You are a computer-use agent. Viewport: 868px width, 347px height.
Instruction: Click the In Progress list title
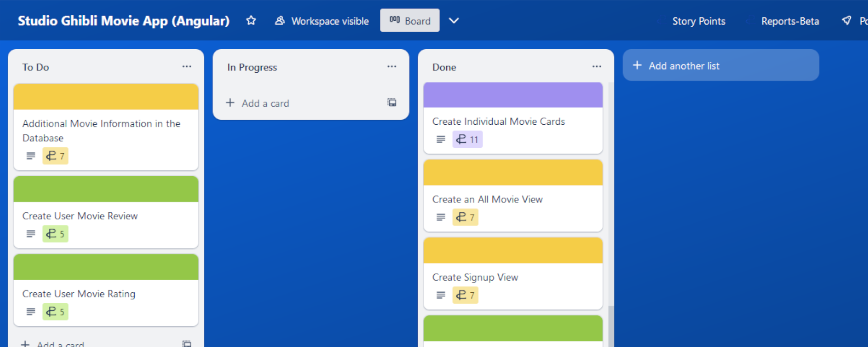click(252, 67)
